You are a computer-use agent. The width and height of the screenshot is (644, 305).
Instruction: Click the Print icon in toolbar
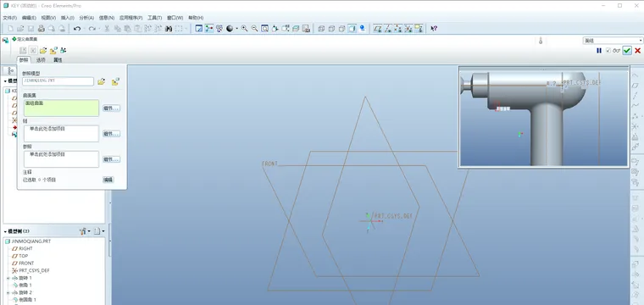41,28
